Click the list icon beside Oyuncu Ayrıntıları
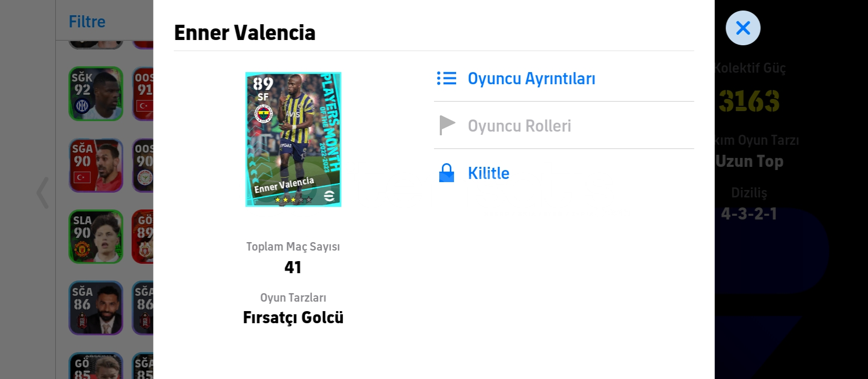Image resolution: width=868 pixels, height=379 pixels. 447,78
